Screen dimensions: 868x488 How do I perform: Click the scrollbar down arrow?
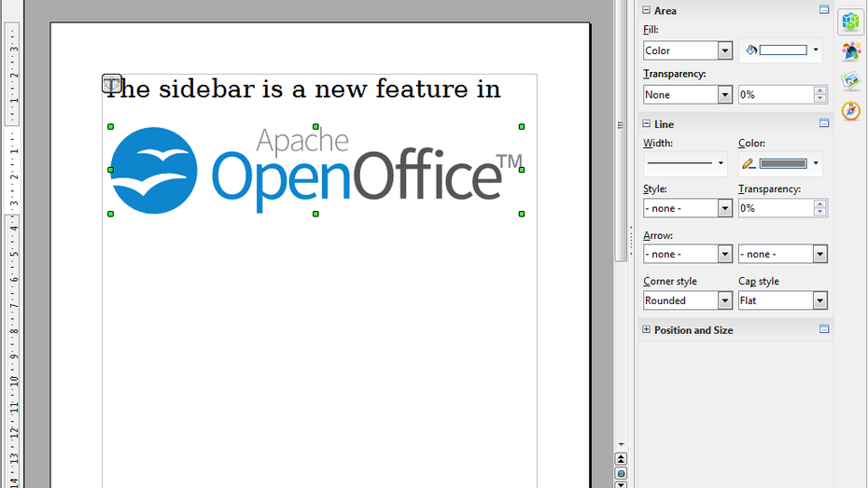[x=621, y=444]
